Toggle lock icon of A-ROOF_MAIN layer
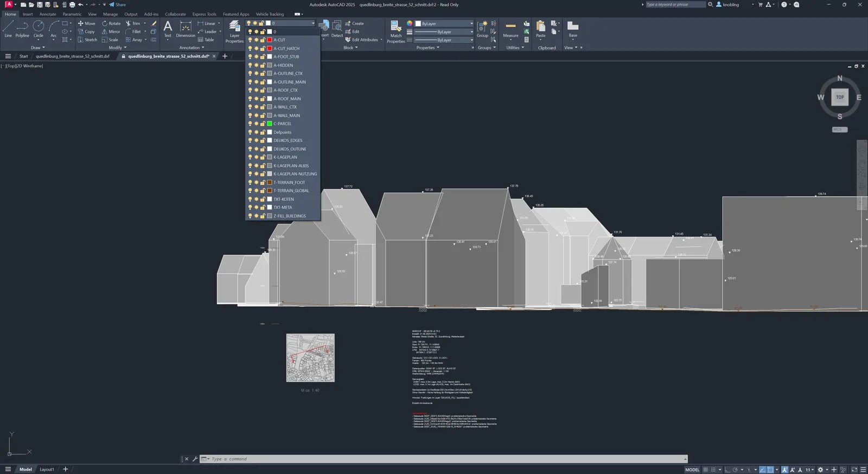The width and height of the screenshot is (868, 474). click(263, 99)
